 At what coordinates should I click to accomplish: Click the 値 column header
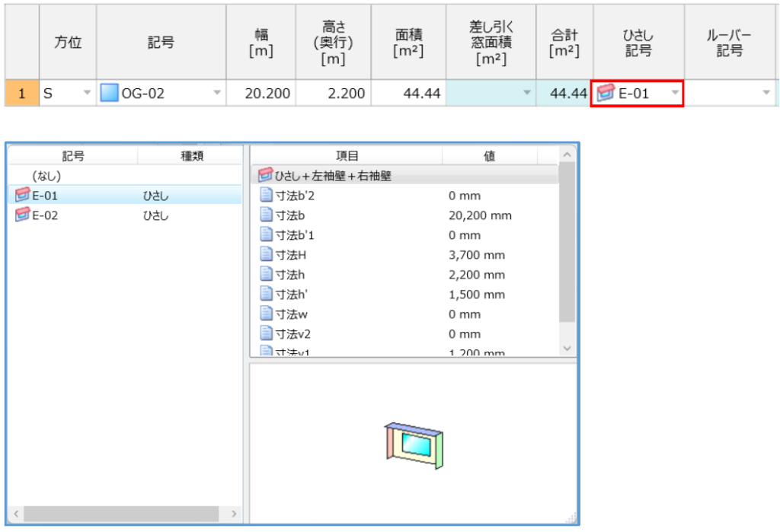pyautogui.click(x=489, y=156)
